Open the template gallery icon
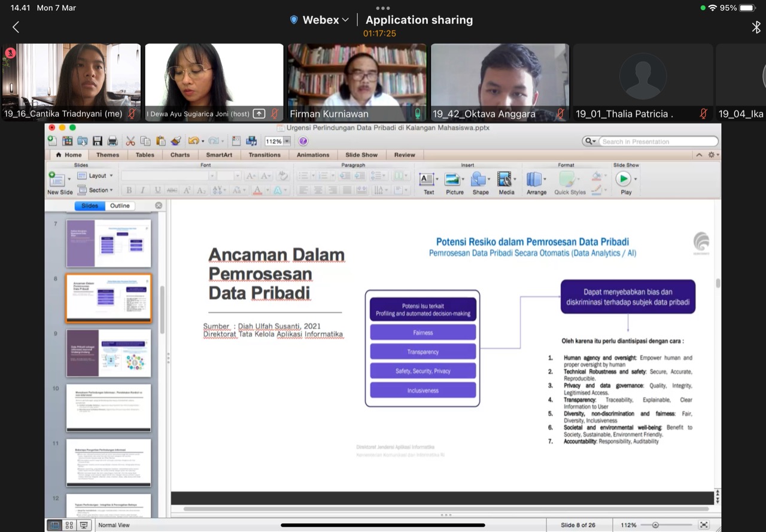766x532 pixels. point(67,141)
